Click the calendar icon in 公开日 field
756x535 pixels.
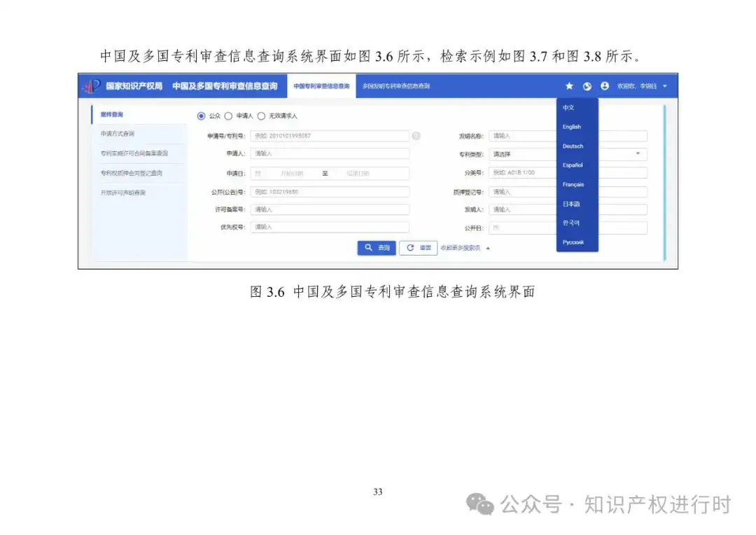(x=496, y=228)
